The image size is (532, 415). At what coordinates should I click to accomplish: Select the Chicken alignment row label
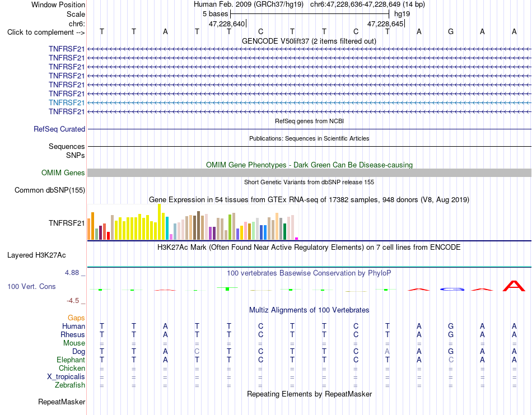tap(72, 368)
